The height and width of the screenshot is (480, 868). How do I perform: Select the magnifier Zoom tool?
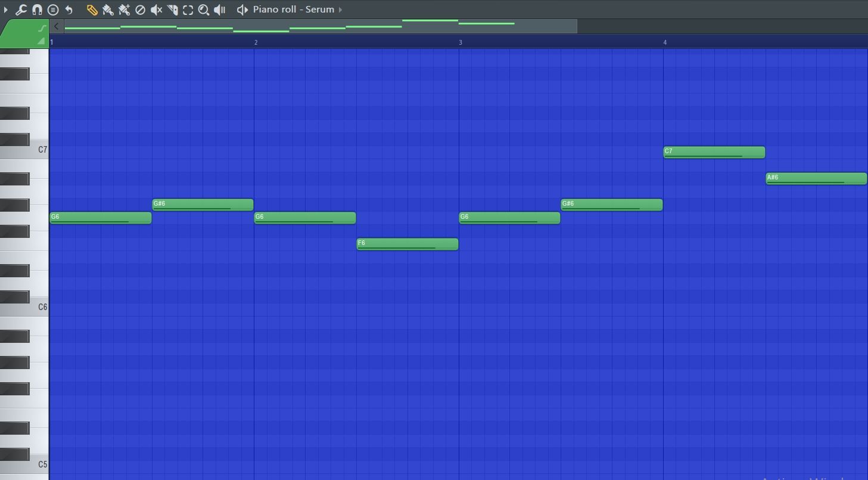[204, 10]
